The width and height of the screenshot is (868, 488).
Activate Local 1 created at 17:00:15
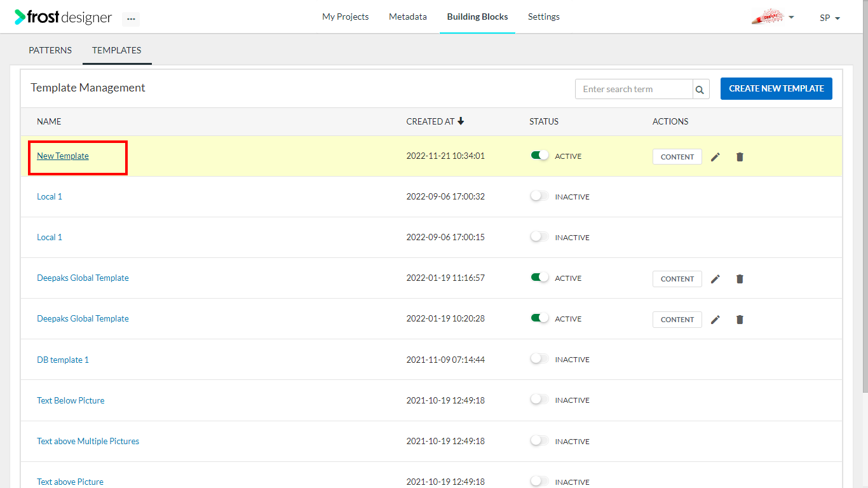coord(539,237)
